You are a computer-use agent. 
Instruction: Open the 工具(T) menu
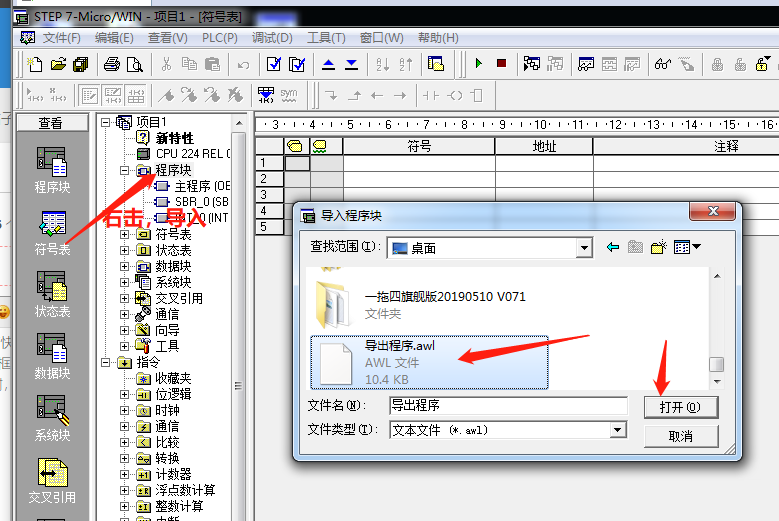click(x=326, y=38)
